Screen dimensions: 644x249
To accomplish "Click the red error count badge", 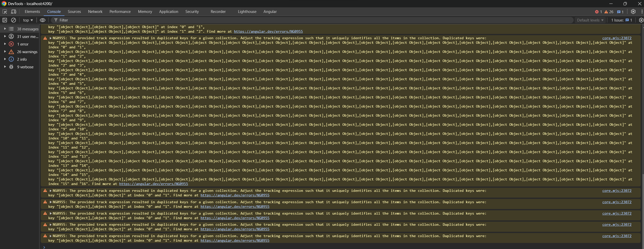I will coord(598,12).
